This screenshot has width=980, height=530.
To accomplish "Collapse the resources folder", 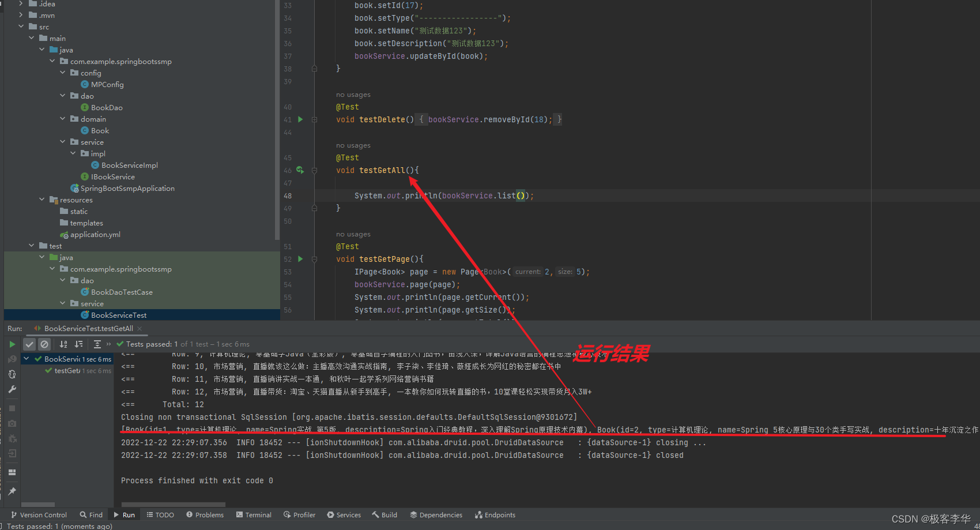I will tap(42, 200).
